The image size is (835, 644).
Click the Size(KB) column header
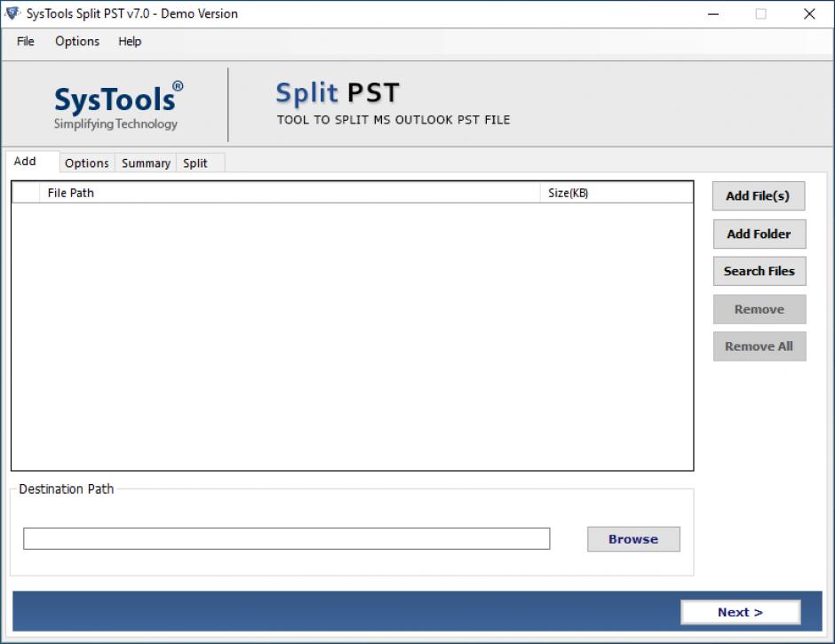click(x=617, y=193)
